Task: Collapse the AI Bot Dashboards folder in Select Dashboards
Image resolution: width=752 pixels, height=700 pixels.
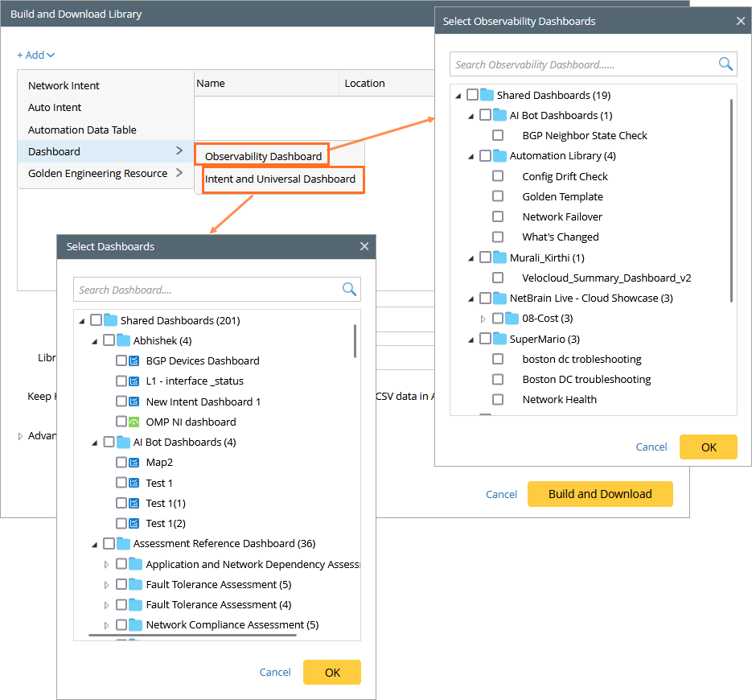Action: [x=95, y=443]
